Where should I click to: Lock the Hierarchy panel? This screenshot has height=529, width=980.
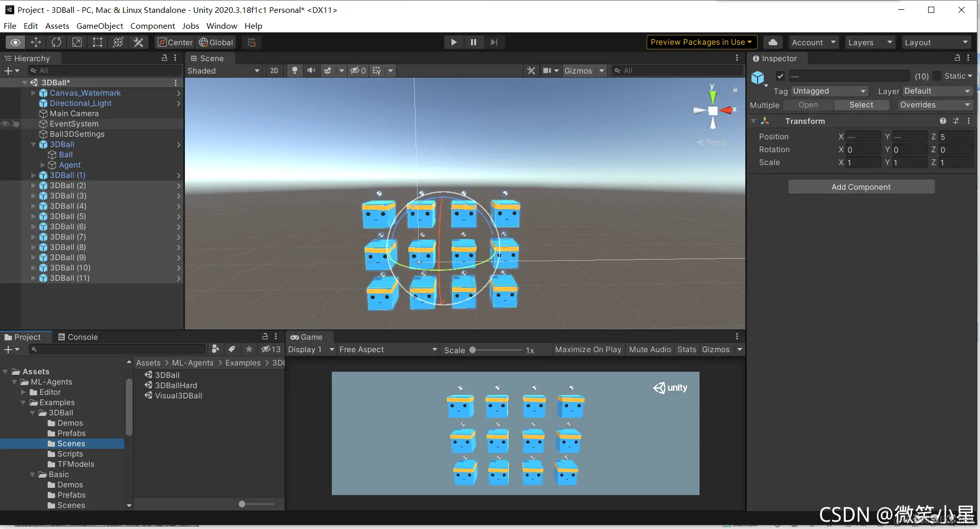(164, 58)
